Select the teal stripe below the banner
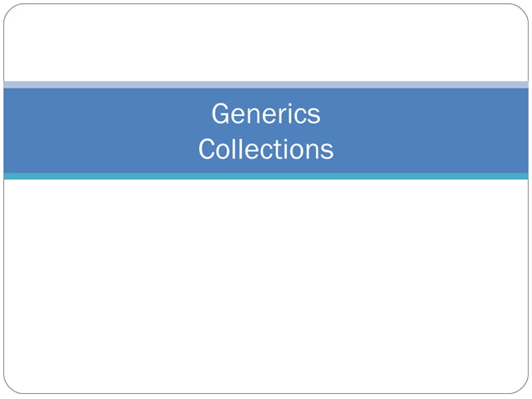 (266, 176)
